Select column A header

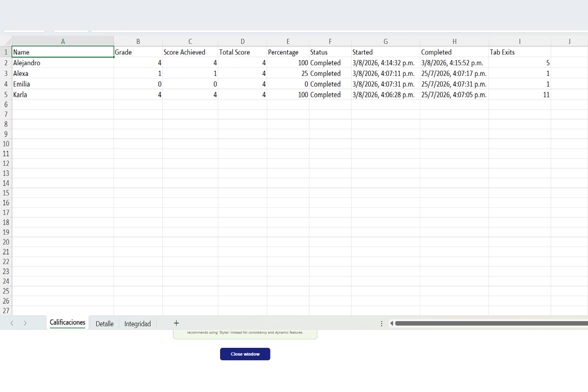tap(63, 41)
